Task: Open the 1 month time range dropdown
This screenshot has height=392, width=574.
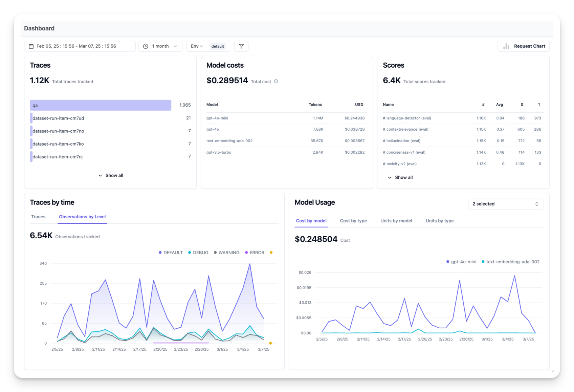Action: pos(160,46)
